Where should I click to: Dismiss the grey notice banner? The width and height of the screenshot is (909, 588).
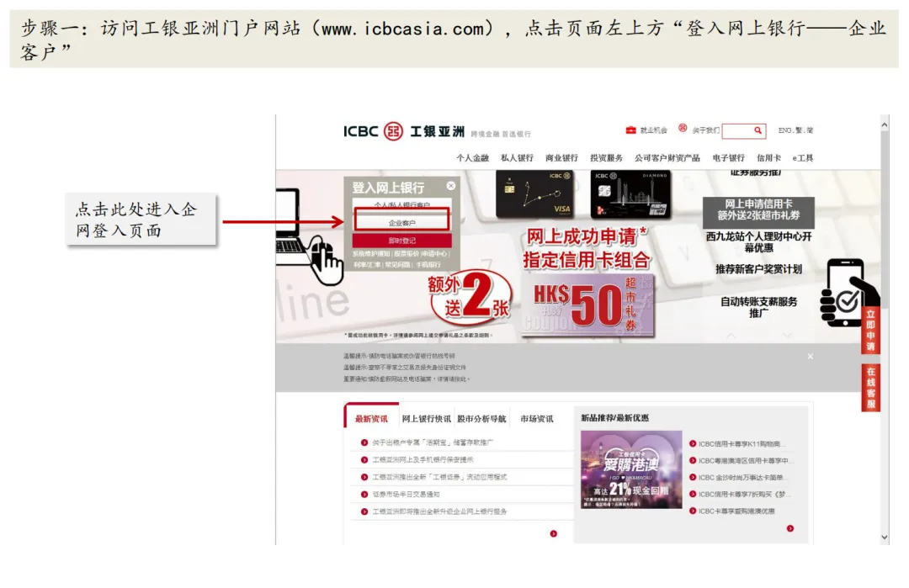click(x=811, y=357)
